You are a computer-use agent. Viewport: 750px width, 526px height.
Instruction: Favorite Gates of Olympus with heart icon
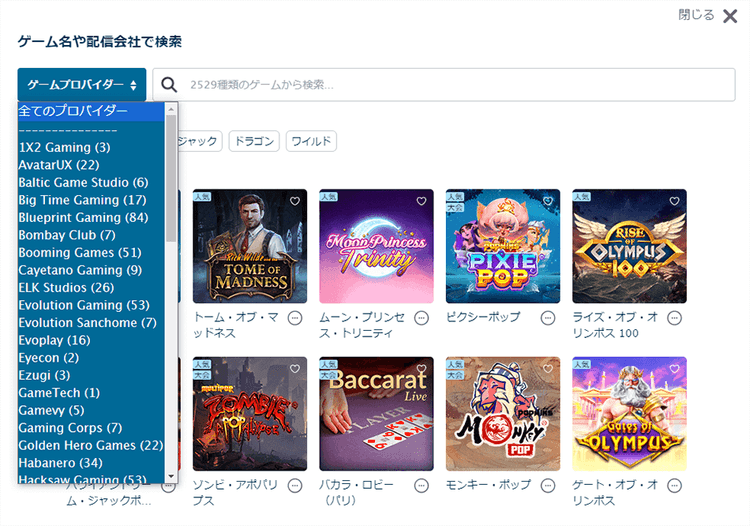674,369
